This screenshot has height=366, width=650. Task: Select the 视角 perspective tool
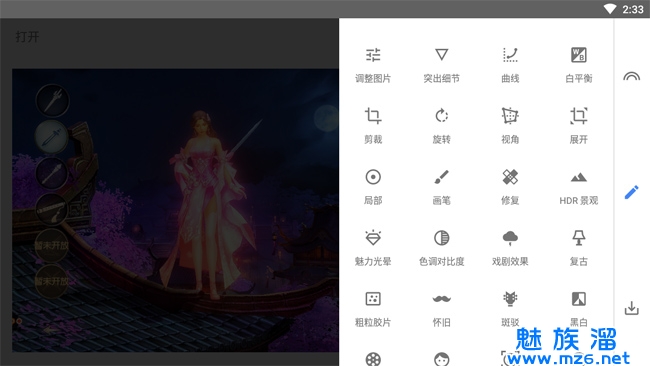point(510,126)
